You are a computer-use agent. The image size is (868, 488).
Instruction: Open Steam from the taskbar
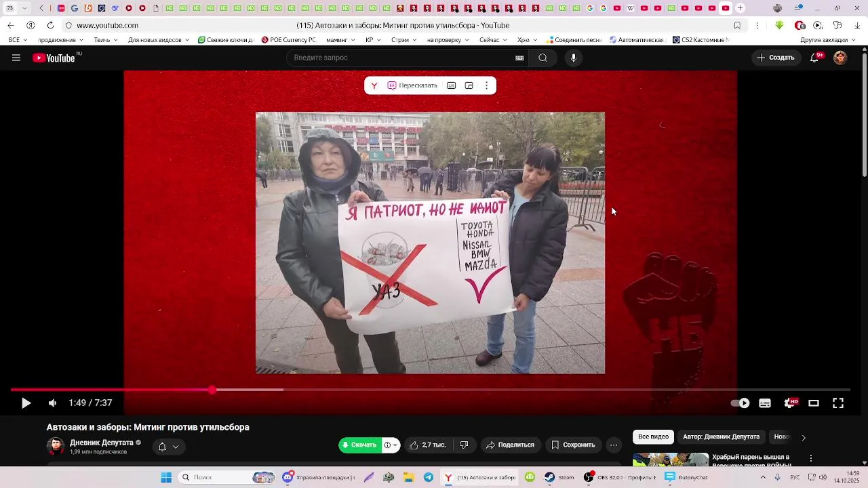point(560,477)
